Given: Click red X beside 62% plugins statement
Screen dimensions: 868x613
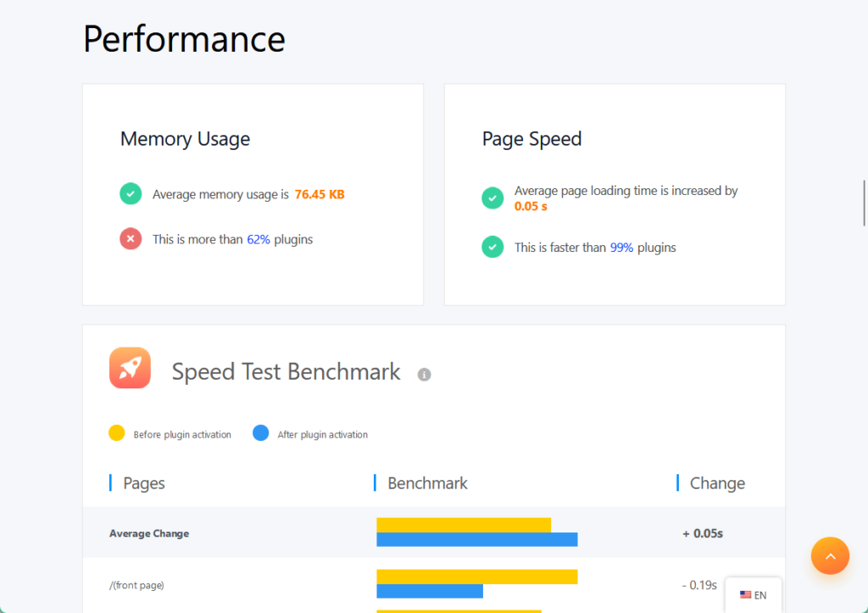Looking at the screenshot, I should 131,238.
